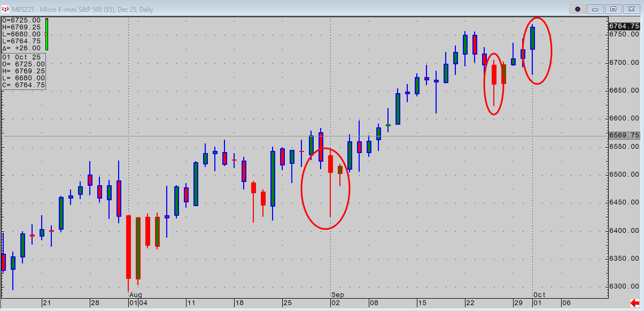This screenshot has height=311, width=644.
Task: Click the Aug month label on time axis
Action: coord(136,295)
